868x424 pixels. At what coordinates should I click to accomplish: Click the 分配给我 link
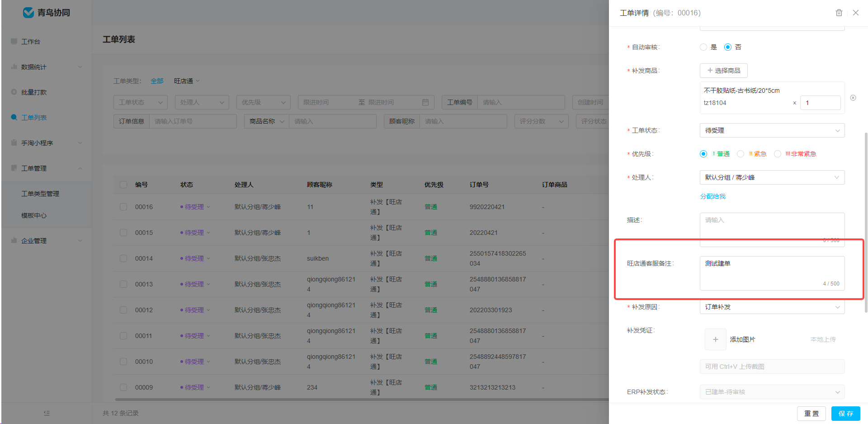(x=713, y=196)
